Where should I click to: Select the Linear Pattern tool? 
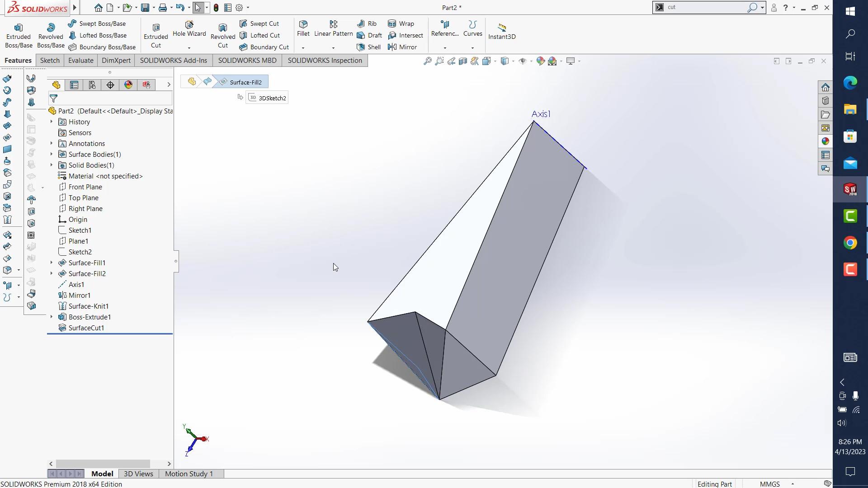pos(333,28)
